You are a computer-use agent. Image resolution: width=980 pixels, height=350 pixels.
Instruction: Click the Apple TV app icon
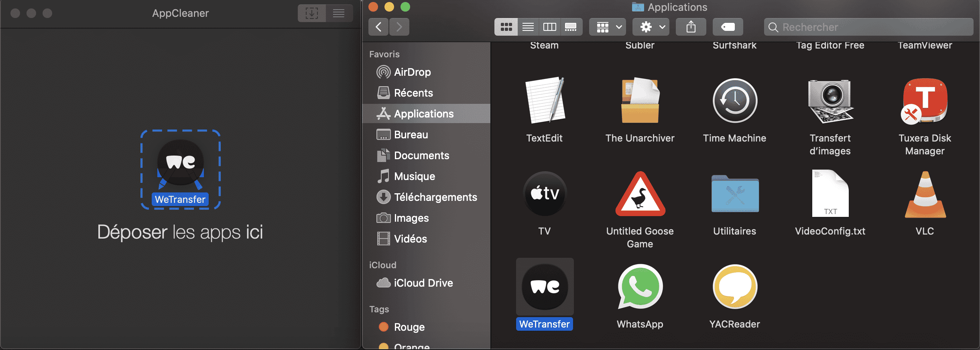[x=545, y=194]
